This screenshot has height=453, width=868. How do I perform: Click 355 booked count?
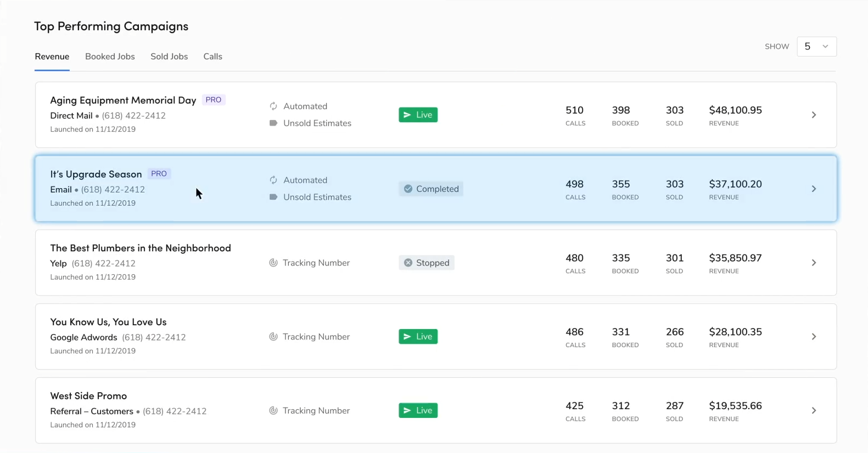coord(621,184)
